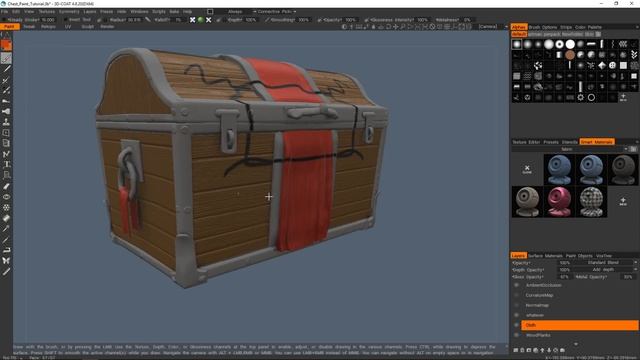
Task: Open the Stencils tab
Action: 569,142
